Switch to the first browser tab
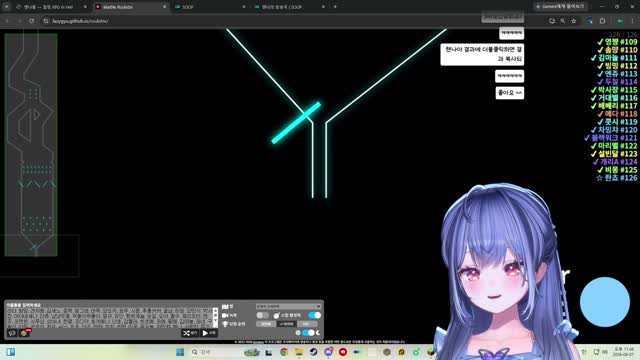640x360 pixels. [51, 7]
